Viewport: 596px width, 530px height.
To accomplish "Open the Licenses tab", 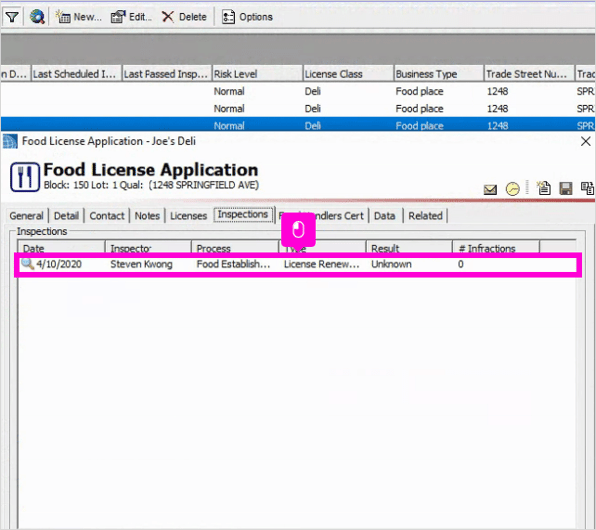I will [x=188, y=216].
